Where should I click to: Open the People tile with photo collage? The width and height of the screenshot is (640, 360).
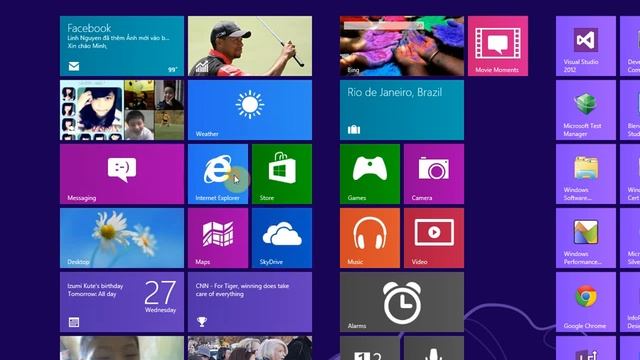tap(122, 110)
